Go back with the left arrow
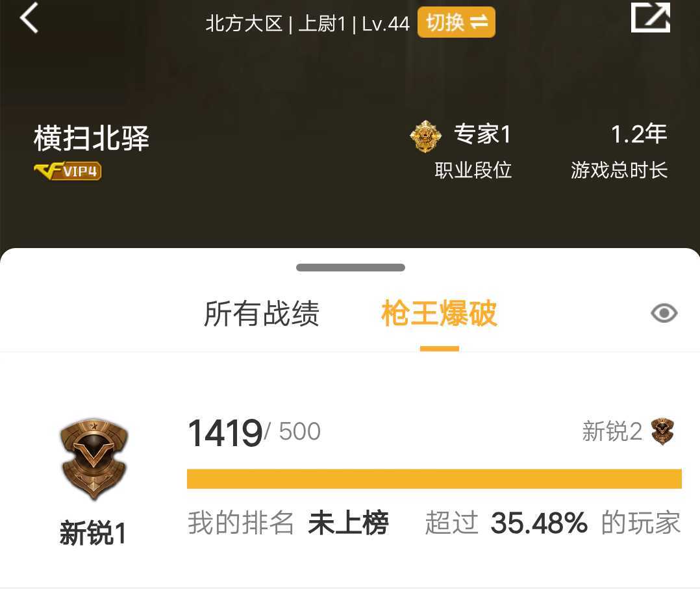Screen dimensions: 700x589 (x=29, y=18)
